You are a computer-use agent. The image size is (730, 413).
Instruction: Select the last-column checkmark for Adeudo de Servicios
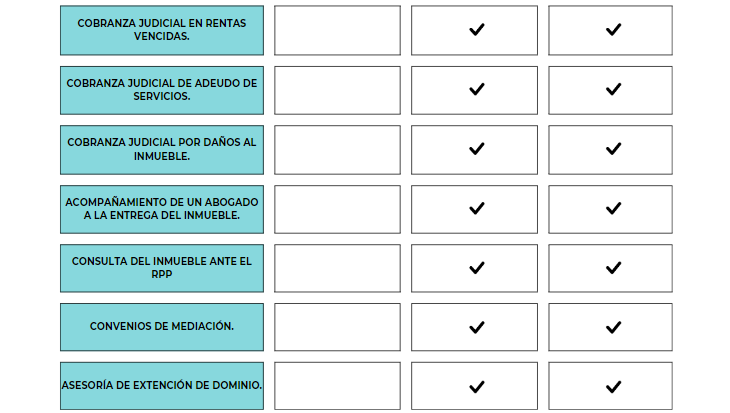click(613, 89)
